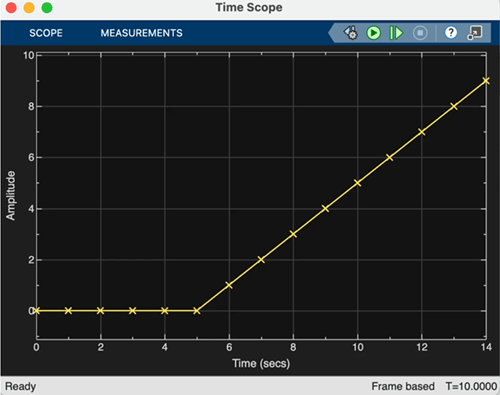This screenshot has width=500, height=395.
Task: Click the data marker at time 14, amplitude 9
Action: point(486,81)
